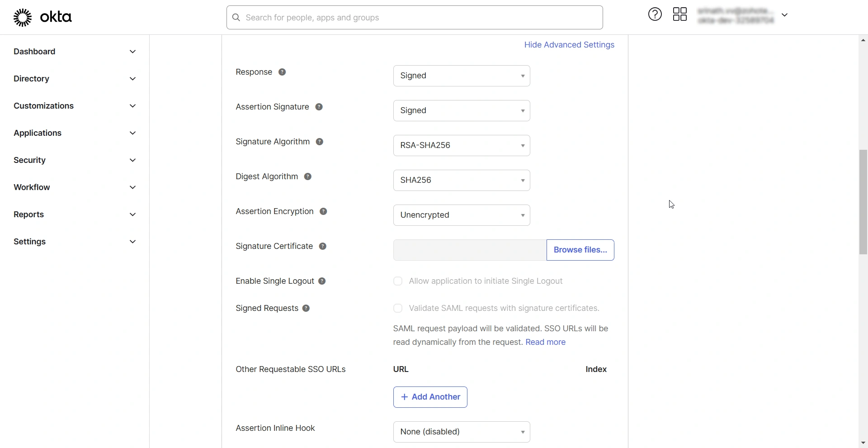
Task: Click help icon beside Assertion Signature
Action: coord(319,107)
